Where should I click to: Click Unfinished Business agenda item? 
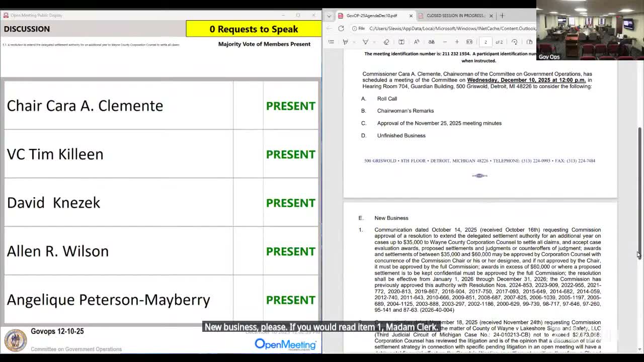tap(401, 135)
